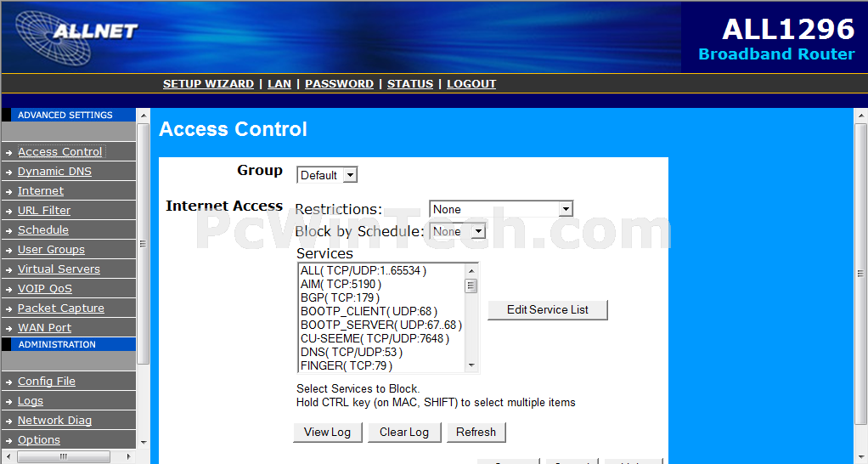Click the arrow icon beside Access Control
This screenshot has width=868, height=464.
[x=8, y=152]
